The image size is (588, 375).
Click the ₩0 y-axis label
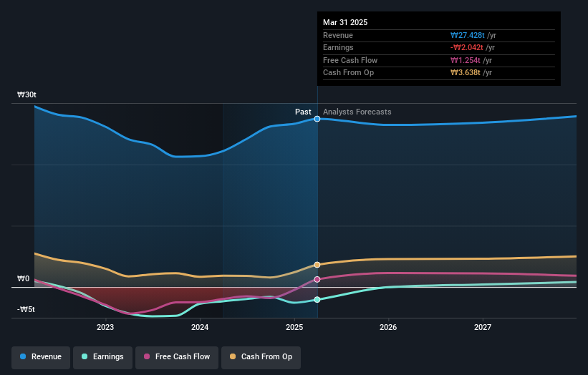(x=23, y=278)
